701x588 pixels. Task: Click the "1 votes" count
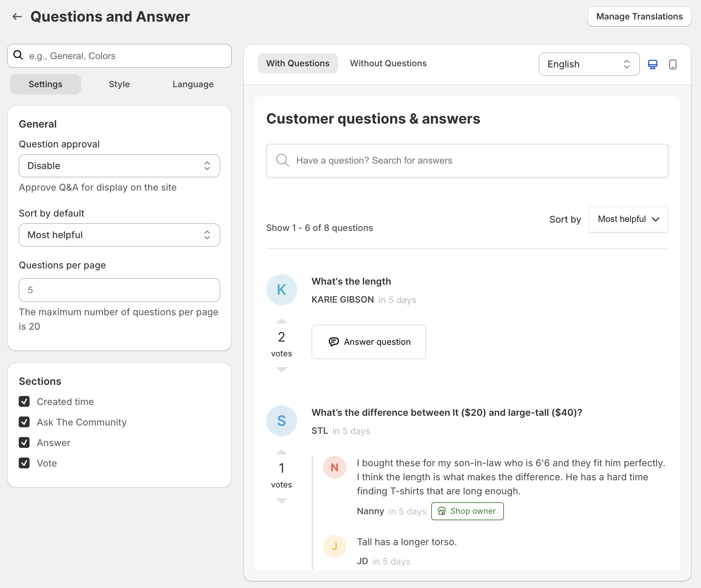(282, 475)
